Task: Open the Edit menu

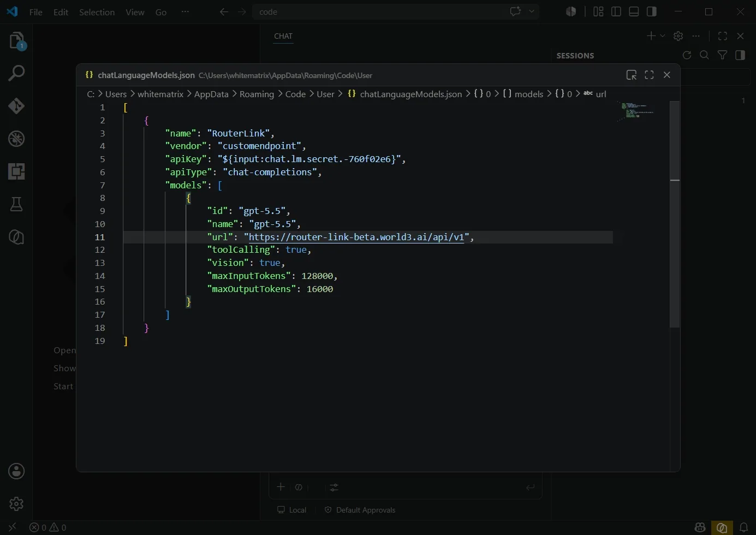Action: tap(61, 12)
